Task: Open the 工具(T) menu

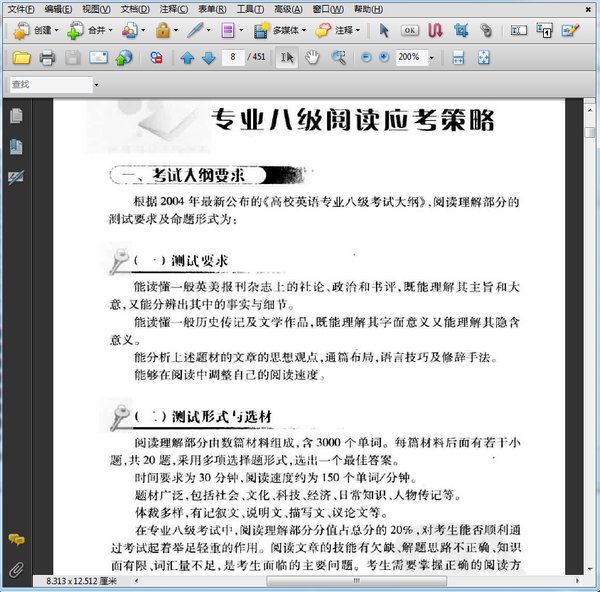Action: [x=250, y=9]
